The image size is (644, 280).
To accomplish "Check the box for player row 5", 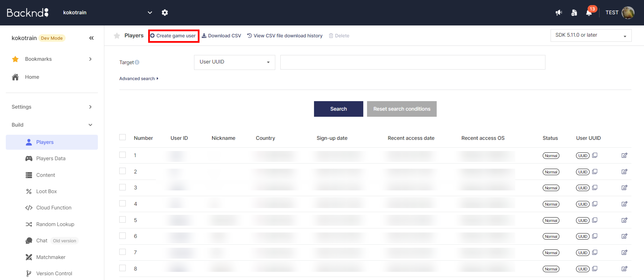I will pyautogui.click(x=123, y=220).
